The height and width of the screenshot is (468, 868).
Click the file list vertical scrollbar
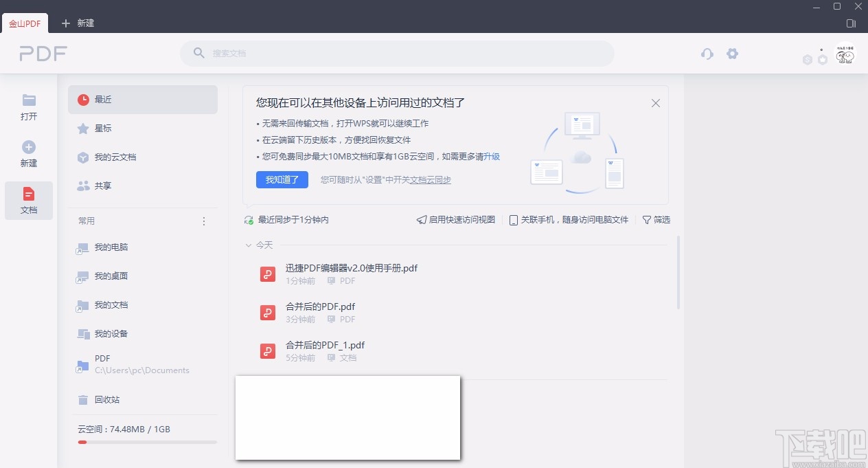coord(679,273)
